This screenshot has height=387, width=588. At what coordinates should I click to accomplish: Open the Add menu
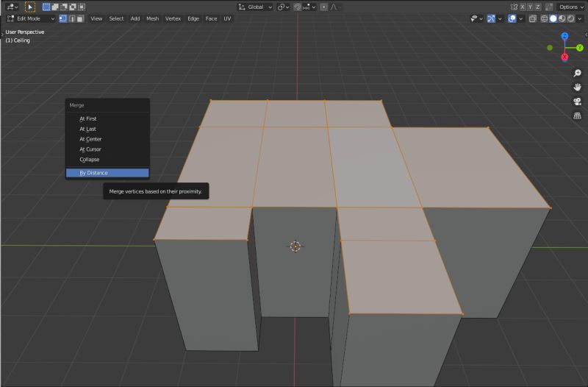(x=135, y=18)
